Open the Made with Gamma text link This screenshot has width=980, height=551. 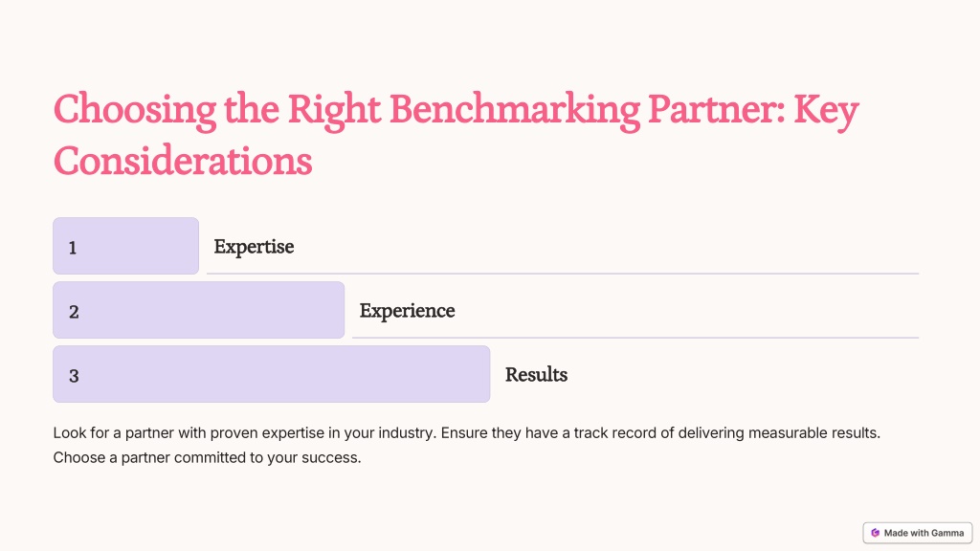click(x=924, y=533)
